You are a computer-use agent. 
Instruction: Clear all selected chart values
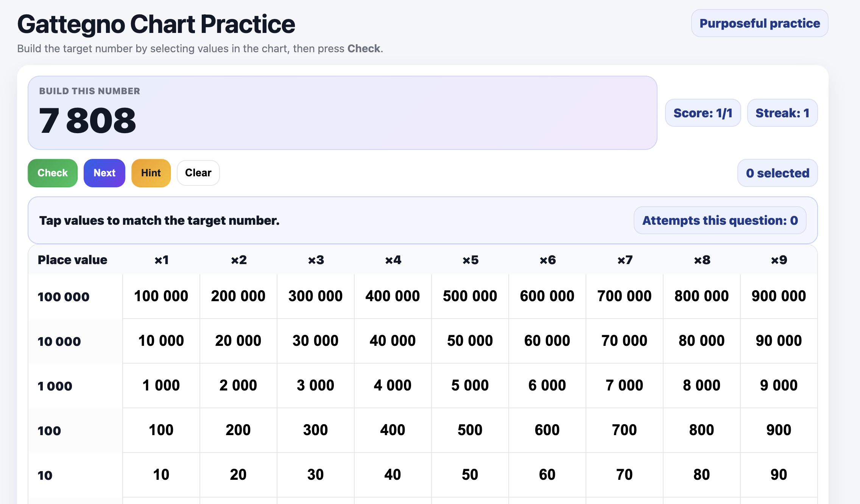pyautogui.click(x=198, y=173)
